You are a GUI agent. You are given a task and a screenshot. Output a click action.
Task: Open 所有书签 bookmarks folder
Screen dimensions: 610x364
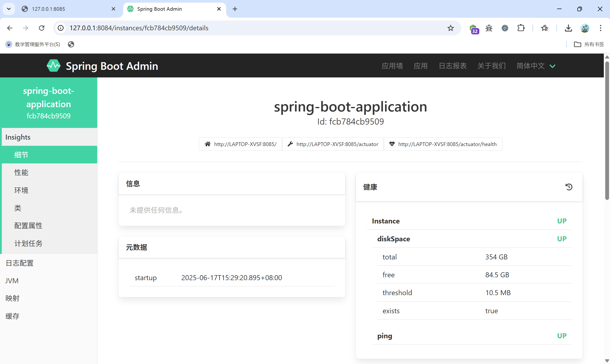(x=589, y=44)
